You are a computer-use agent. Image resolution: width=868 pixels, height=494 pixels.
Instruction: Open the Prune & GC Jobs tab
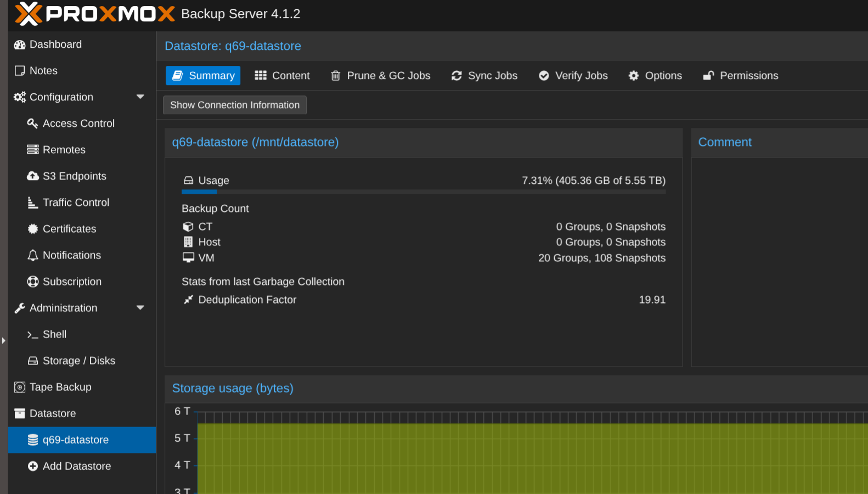pos(380,76)
